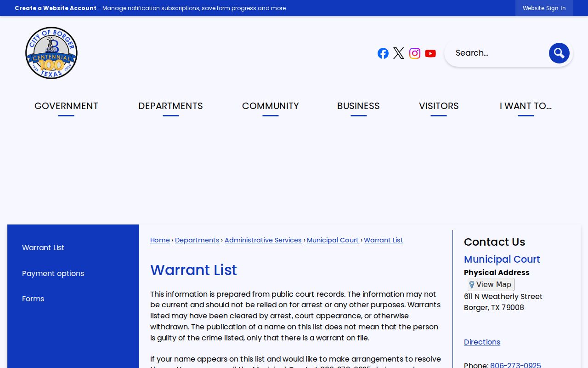Screen dimensions: 588x368
Task: Click the View Map button
Action: pyautogui.click(x=491, y=284)
